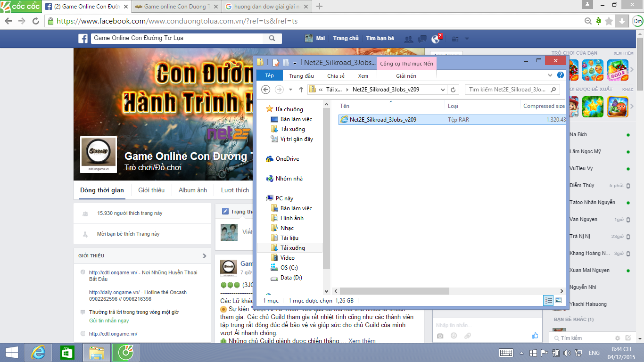This screenshot has width=644, height=362.
Task: Click Xem thêm link in post
Action: (x=362, y=341)
